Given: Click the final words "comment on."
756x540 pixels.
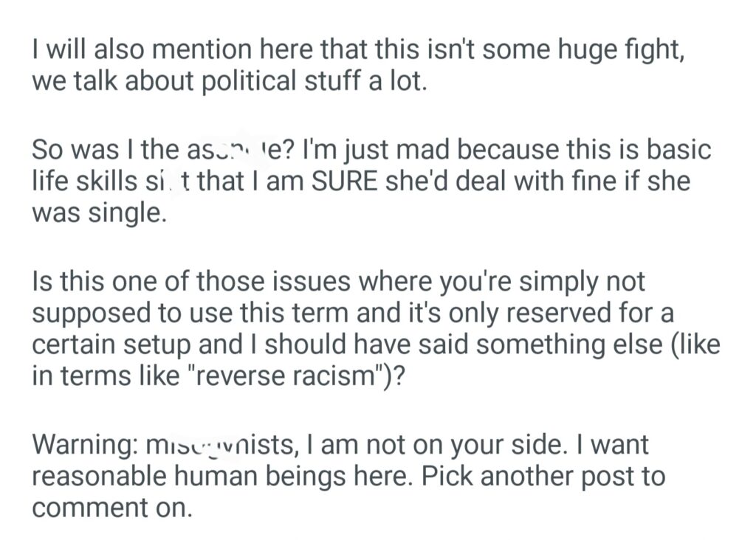Looking at the screenshot, I should point(112,507).
